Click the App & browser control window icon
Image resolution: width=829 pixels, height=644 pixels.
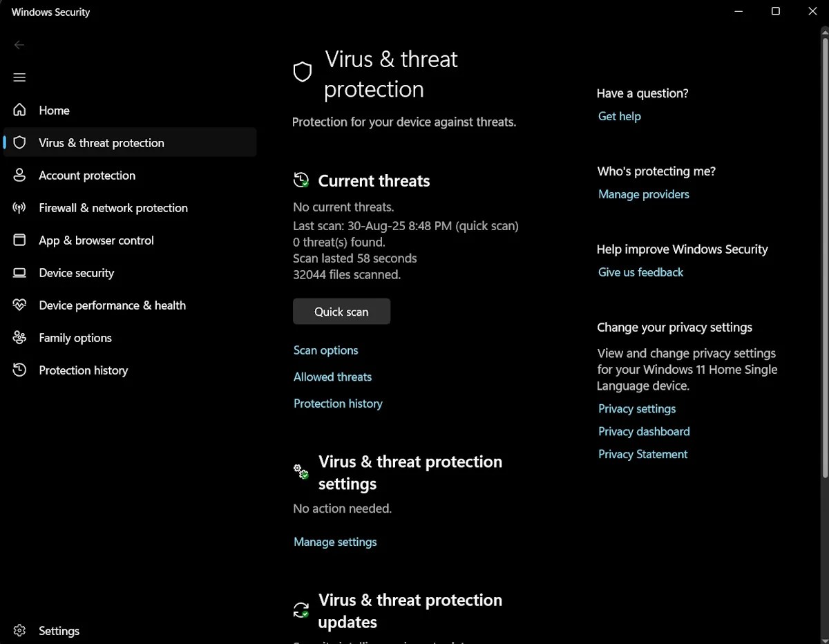(x=19, y=240)
